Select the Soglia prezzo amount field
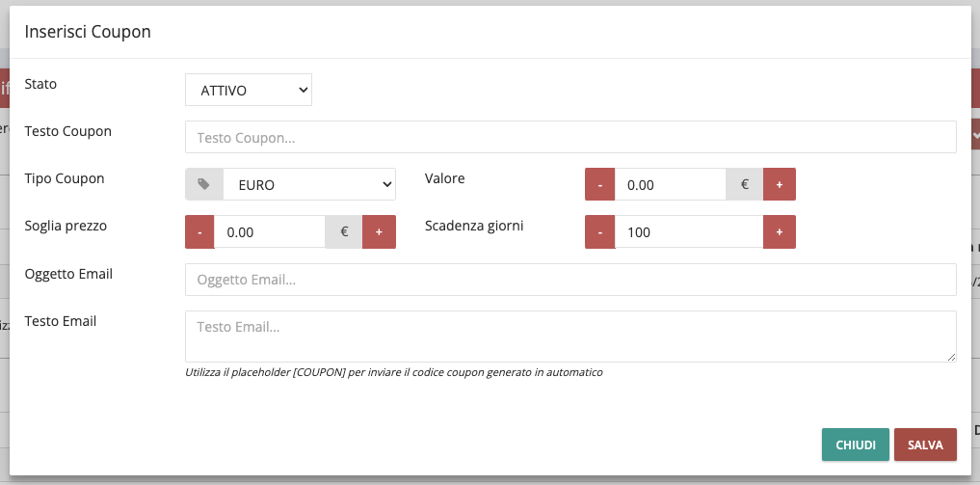This screenshot has height=485, width=980. (269, 232)
